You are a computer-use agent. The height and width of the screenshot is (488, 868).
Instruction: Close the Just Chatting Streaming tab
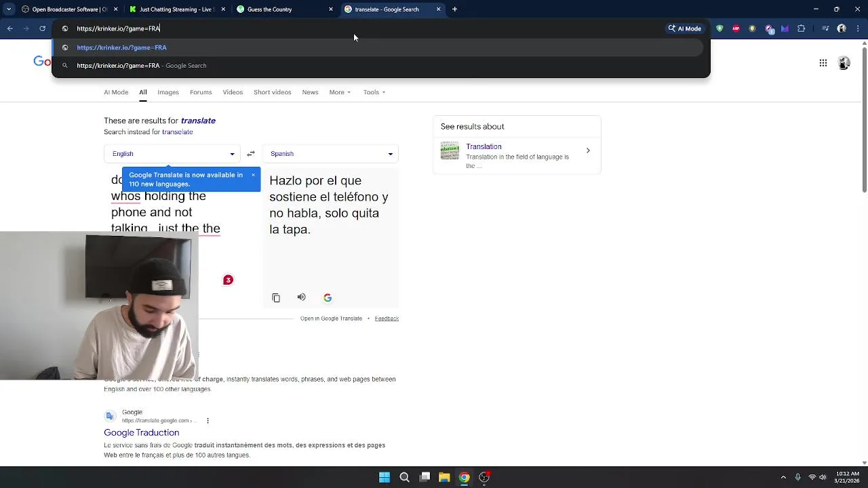coord(223,9)
